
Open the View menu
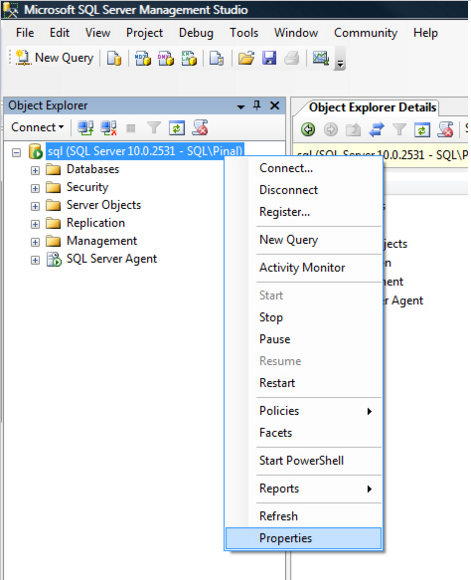[98, 33]
